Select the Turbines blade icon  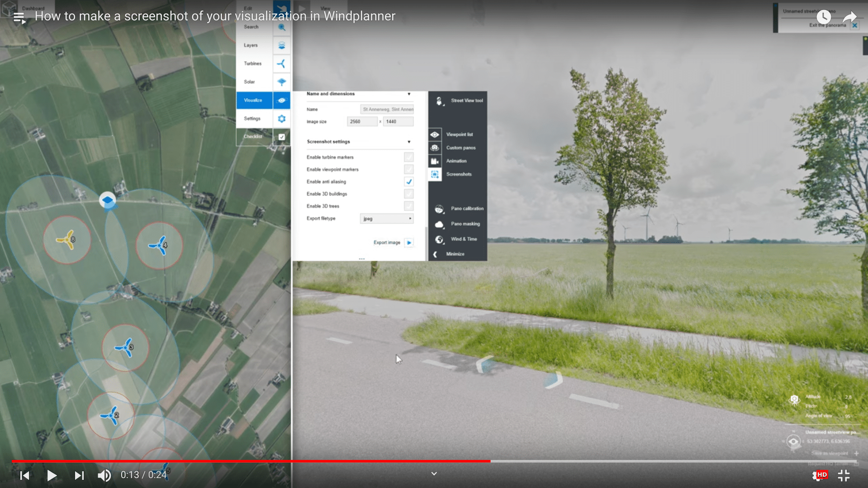[x=281, y=64]
